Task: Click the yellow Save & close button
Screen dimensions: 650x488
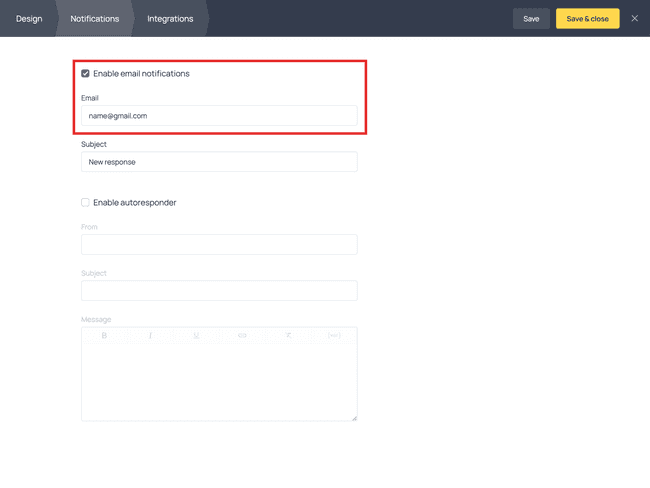Action: 587,19
